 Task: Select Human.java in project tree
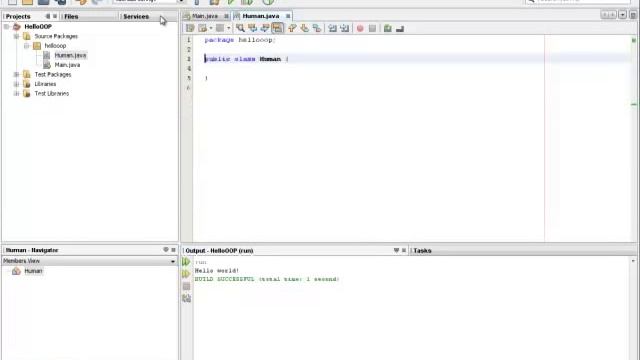click(70, 55)
